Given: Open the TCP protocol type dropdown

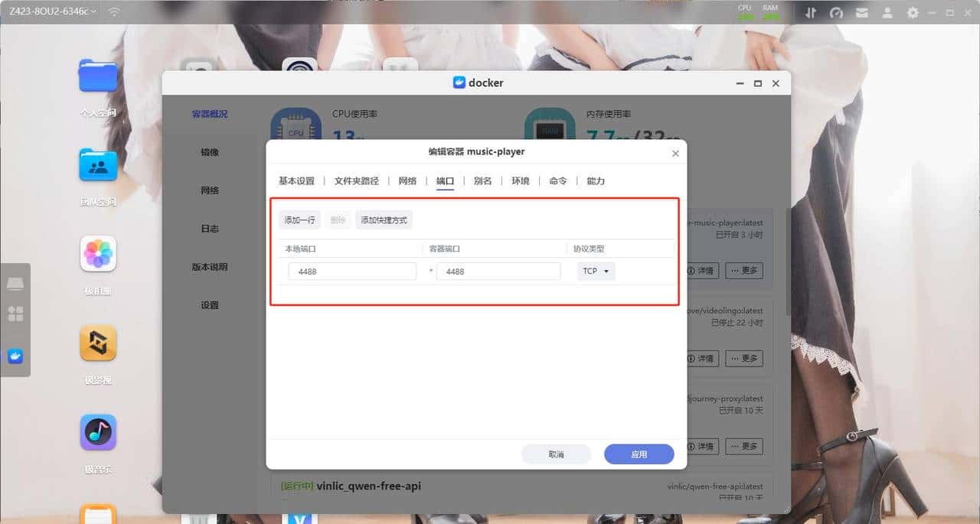Looking at the screenshot, I should (596, 271).
